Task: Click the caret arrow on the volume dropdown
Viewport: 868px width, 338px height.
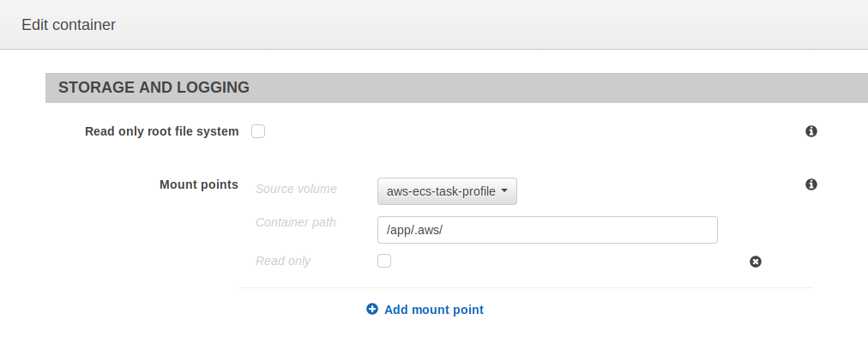Action: coord(504,190)
